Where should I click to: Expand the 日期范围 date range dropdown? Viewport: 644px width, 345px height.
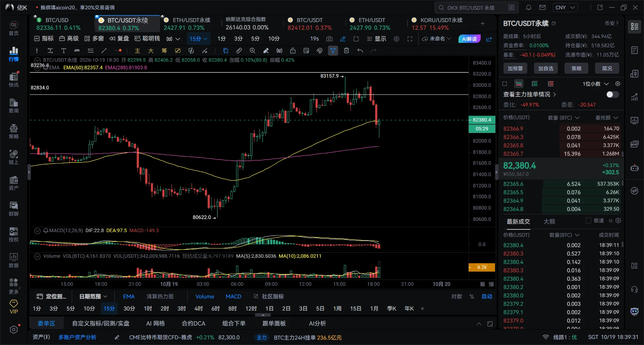click(x=93, y=296)
